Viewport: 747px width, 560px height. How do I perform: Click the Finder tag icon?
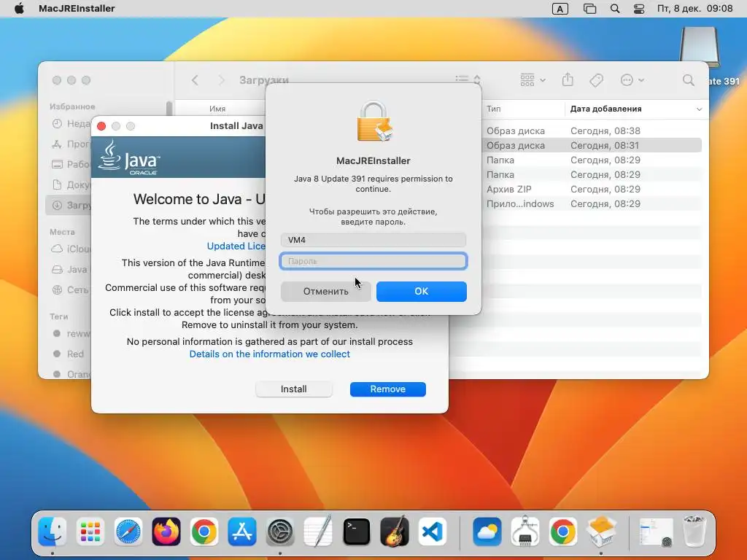click(x=596, y=80)
